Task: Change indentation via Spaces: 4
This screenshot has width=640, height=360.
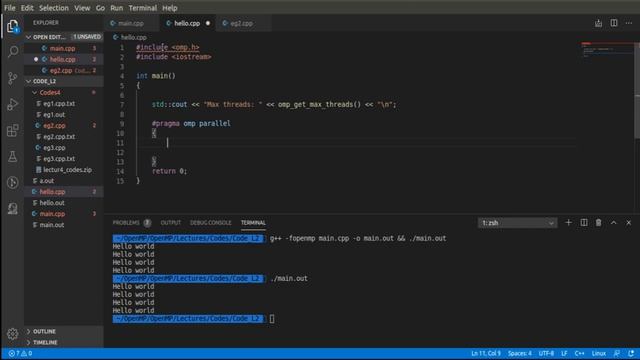Action: coord(520,353)
